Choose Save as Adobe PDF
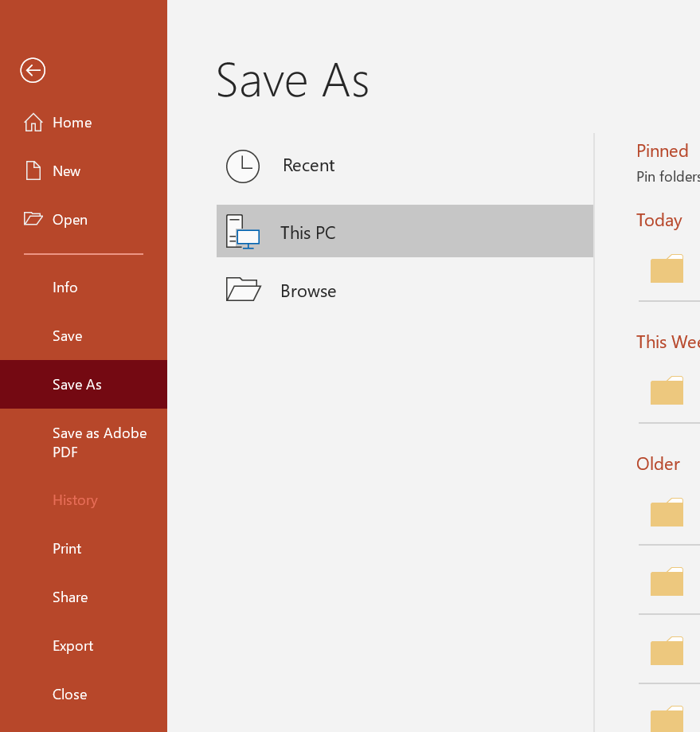700x732 pixels. 84,443
